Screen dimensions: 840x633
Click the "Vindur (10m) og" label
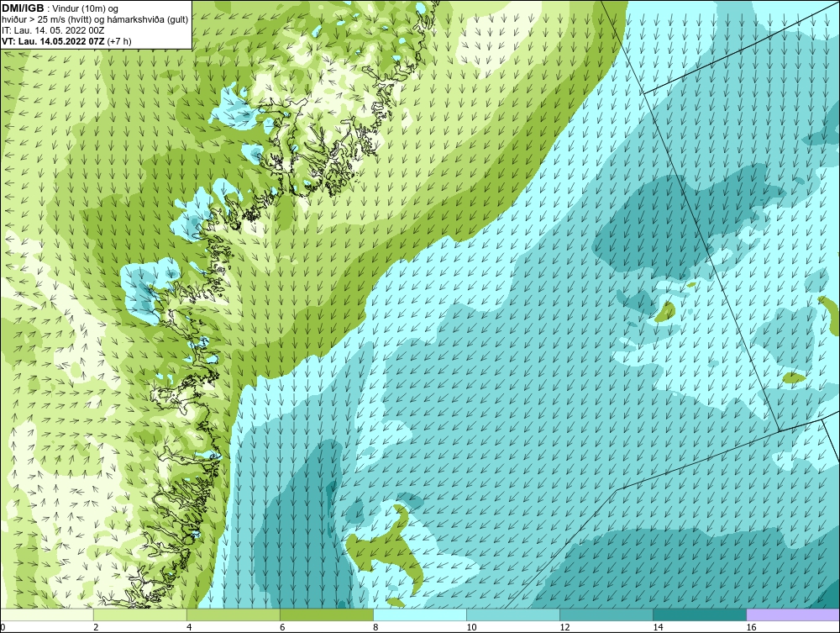pyautogui.click(x=87, y=8)
